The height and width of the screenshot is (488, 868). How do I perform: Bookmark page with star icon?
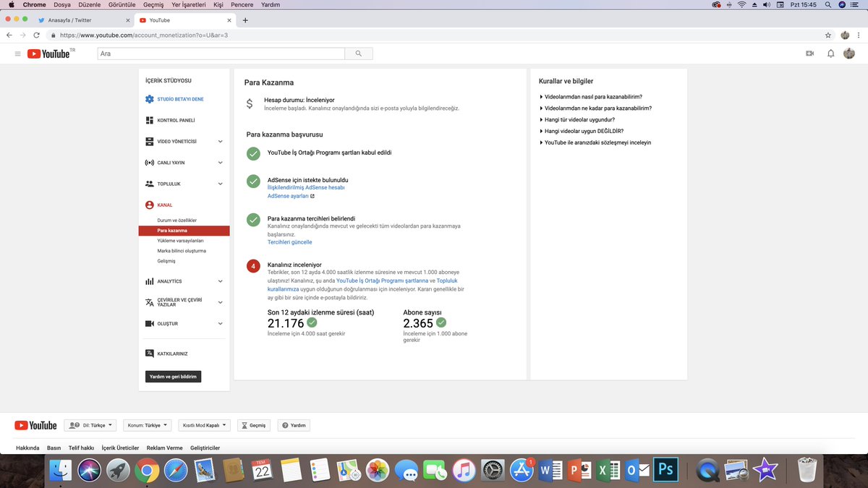[828, 35]
